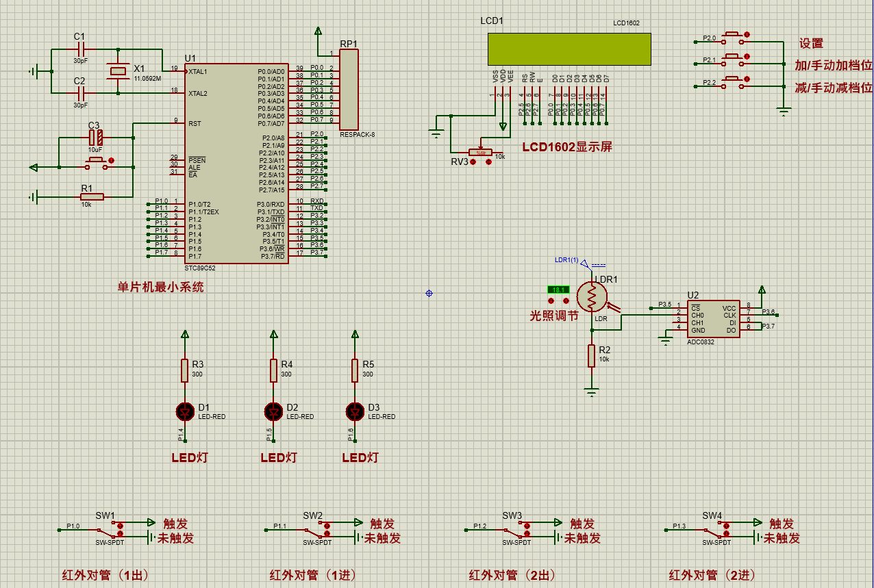Screen dimensions: 874x588
Task: Select the crystal oscillator X1
Action: tap(118, 70)
